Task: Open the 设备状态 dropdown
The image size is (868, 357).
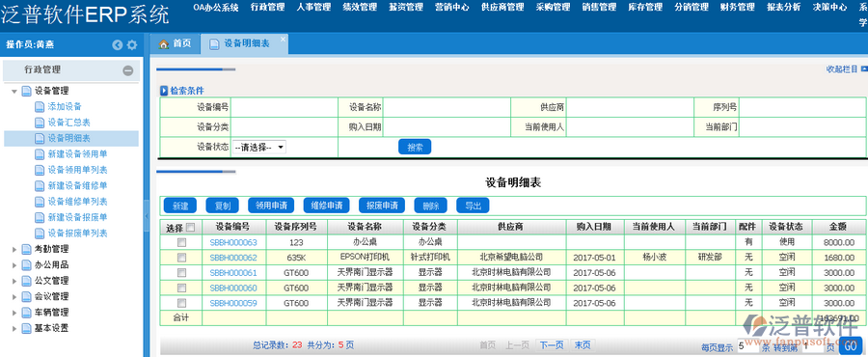Action: point(258,148)
